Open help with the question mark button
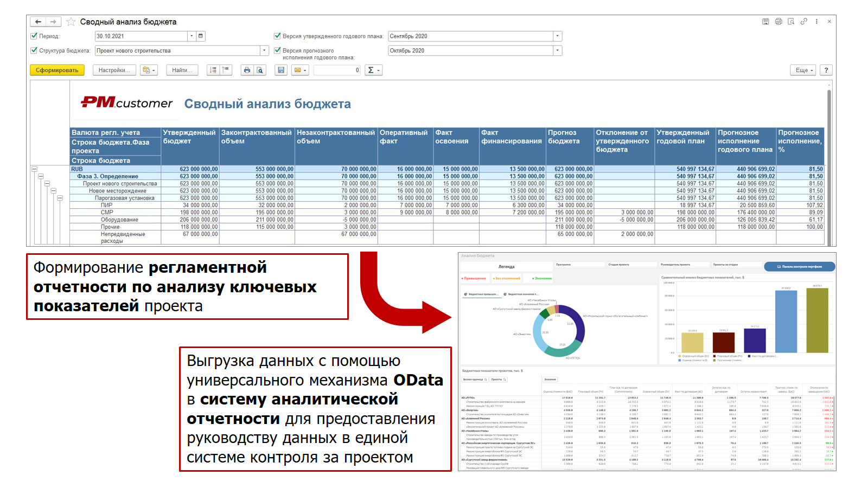 [826, 70]
